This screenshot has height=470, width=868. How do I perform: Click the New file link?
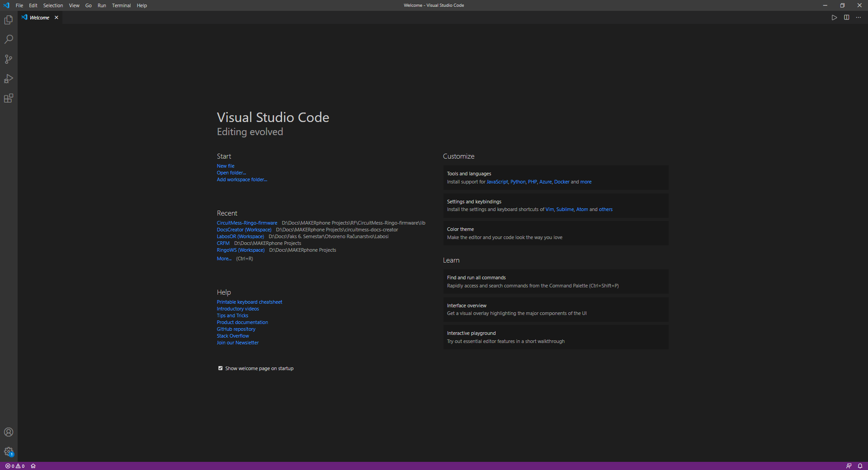click(226, 166)
